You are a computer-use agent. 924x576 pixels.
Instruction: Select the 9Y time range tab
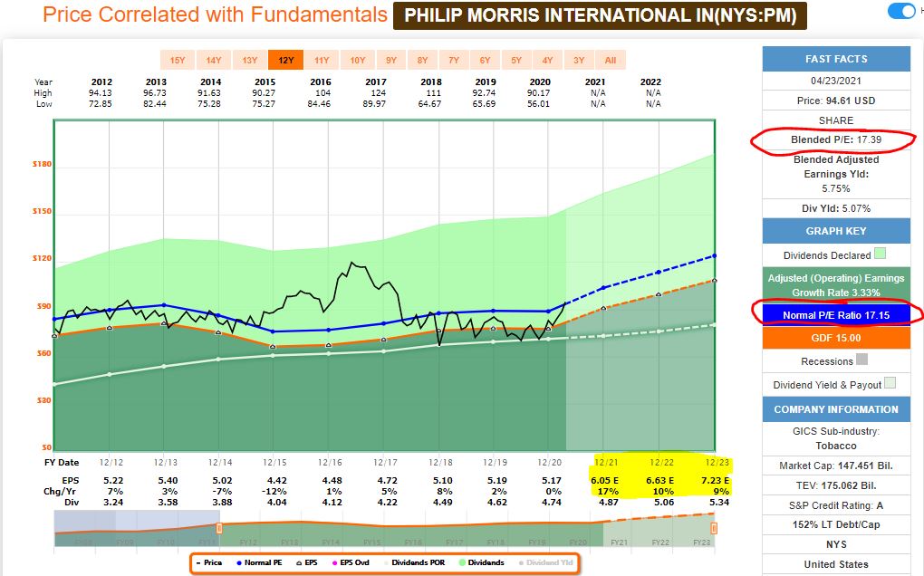point(391,60)
